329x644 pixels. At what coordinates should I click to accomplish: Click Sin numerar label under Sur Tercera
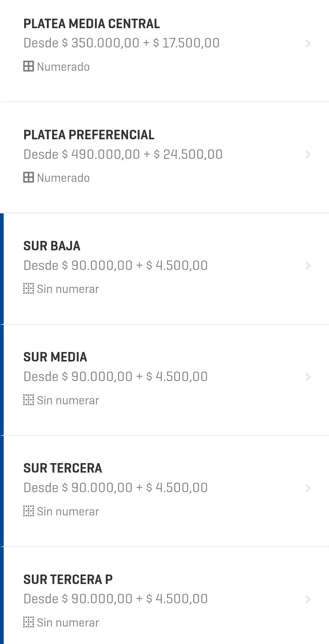point(68,511)
